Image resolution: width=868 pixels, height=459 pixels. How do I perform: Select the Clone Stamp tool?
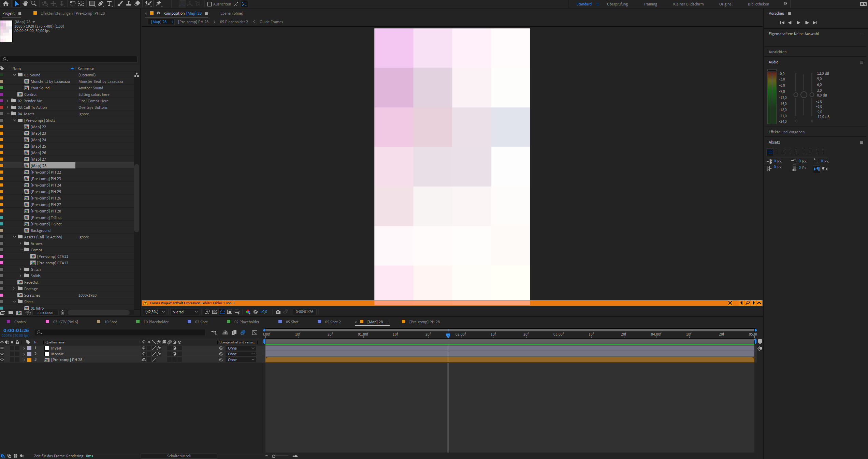(x=128, y=4)
